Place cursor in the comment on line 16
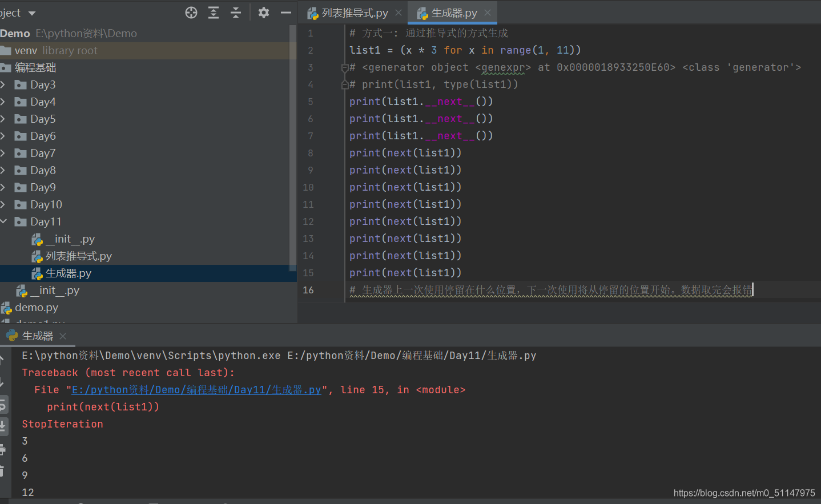 click(x=551, y=290)
